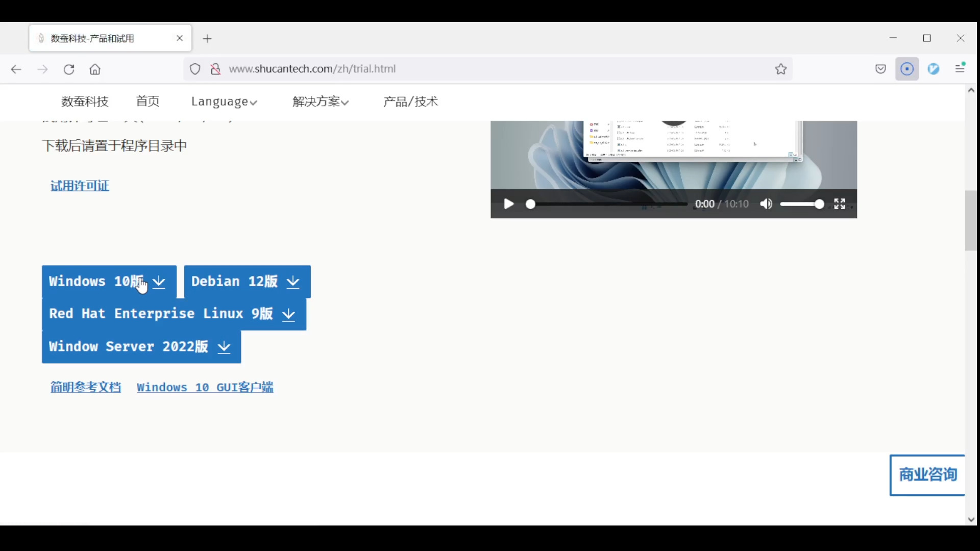Click the blue bird extension icon
980x551 pixels.
click(x=934, y=69)
